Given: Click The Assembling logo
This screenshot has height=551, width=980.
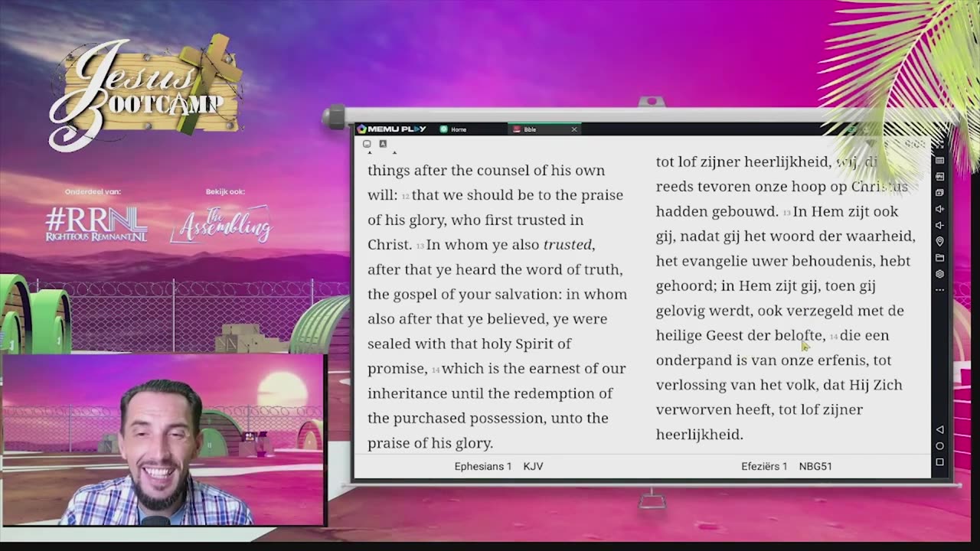Looking at the screenshot, I should coord(221,223).
